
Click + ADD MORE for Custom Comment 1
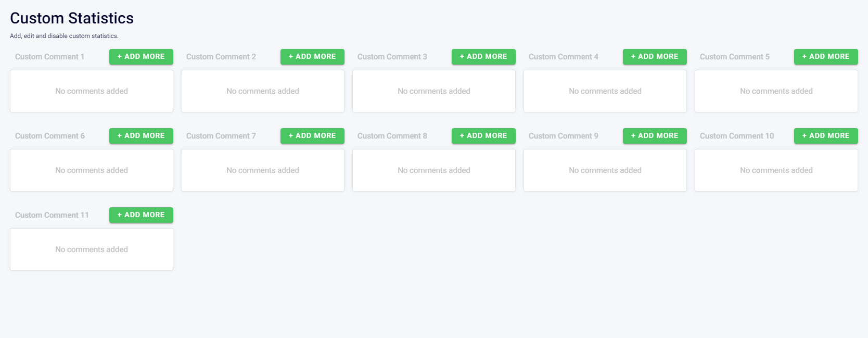[x=141, y=57]
